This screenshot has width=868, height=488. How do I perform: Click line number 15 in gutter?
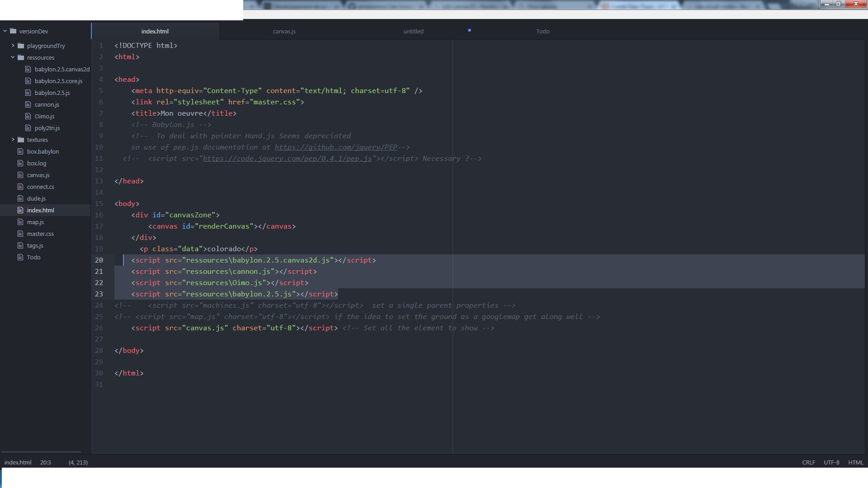pyautogui.click(x=99, y=204)
